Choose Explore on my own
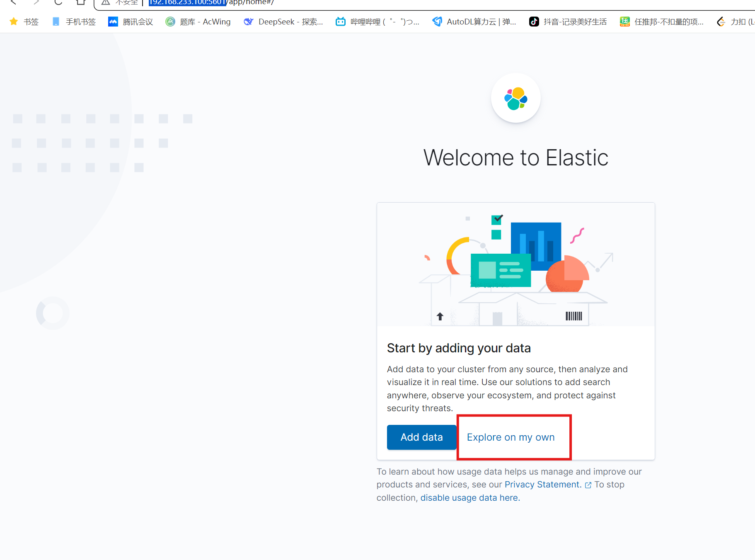Viewport: 755px width, 560px height. click(x=511, y=437)
